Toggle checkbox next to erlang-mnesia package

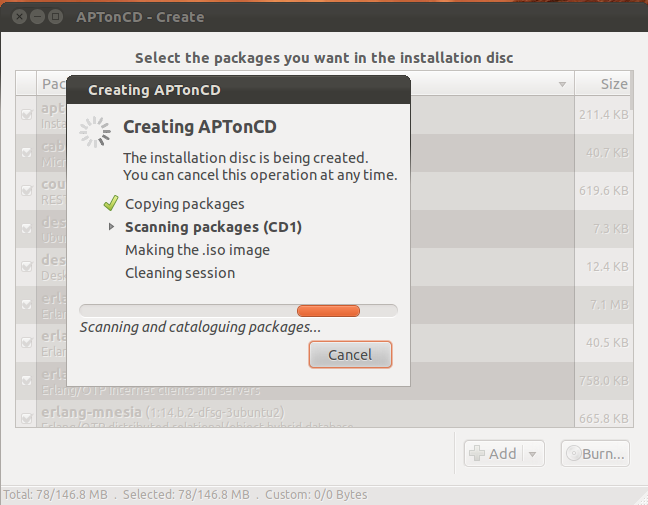pyautogui.click(x=26, y=418)
